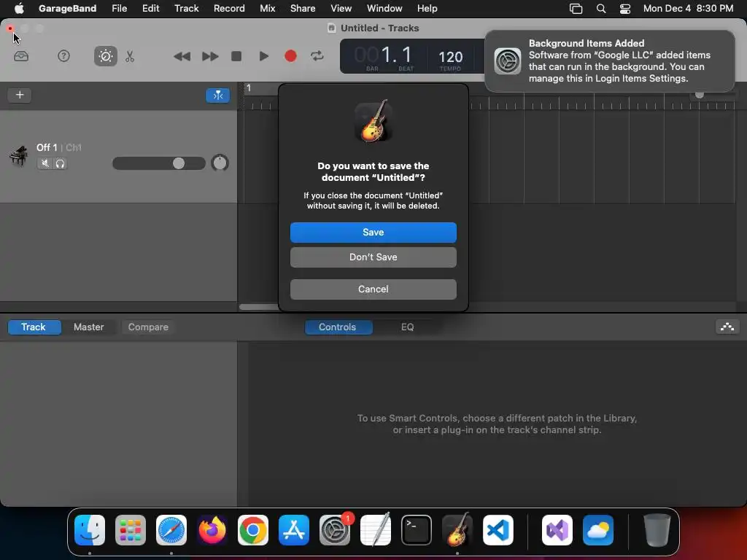Cancel the save dialog
The width and height of the screenshot is (747, 560).
tap(373, 289)
